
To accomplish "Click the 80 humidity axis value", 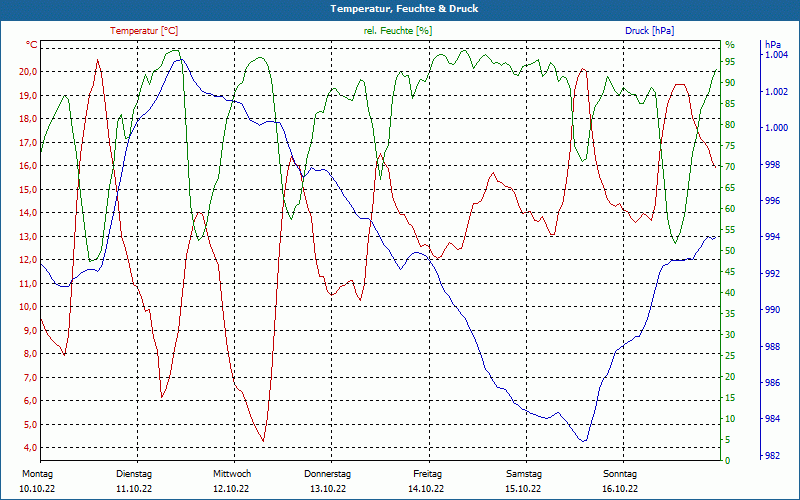I will [x=730, y=124].
